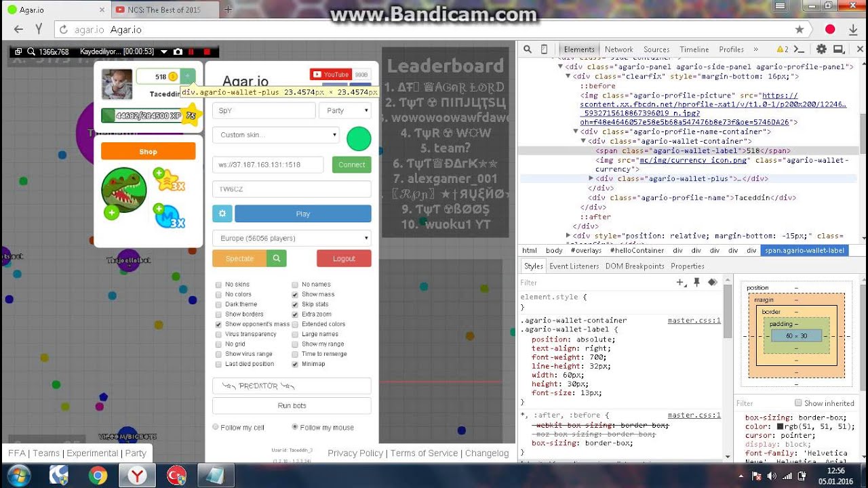Select the Follow my cell radio button
The height and width of the screenshot is (488, 868).
[216, 427]
